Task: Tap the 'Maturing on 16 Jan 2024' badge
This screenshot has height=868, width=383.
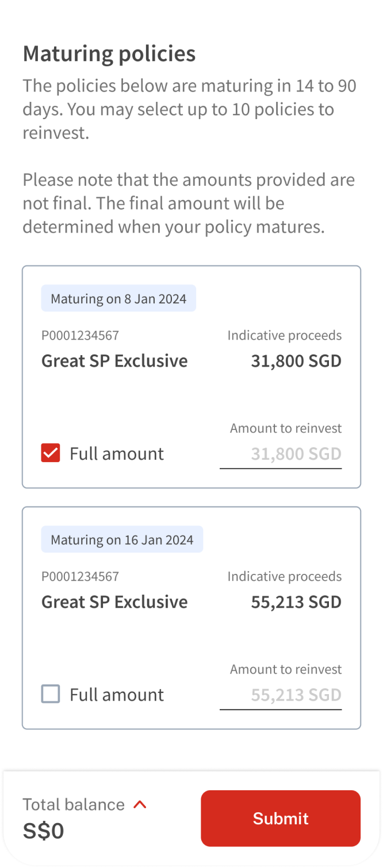Action: (122, 540)
